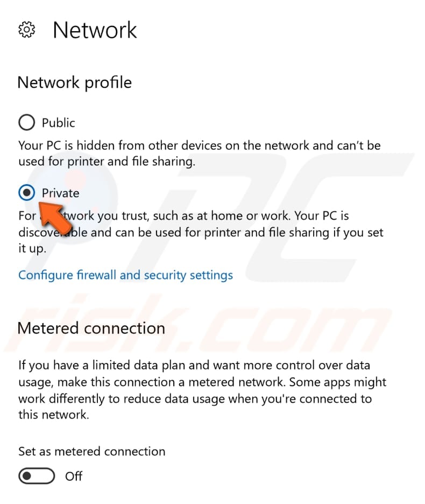Click the settings gear icon beside Network
Screen dimensions: 425x504
[26, 30]
